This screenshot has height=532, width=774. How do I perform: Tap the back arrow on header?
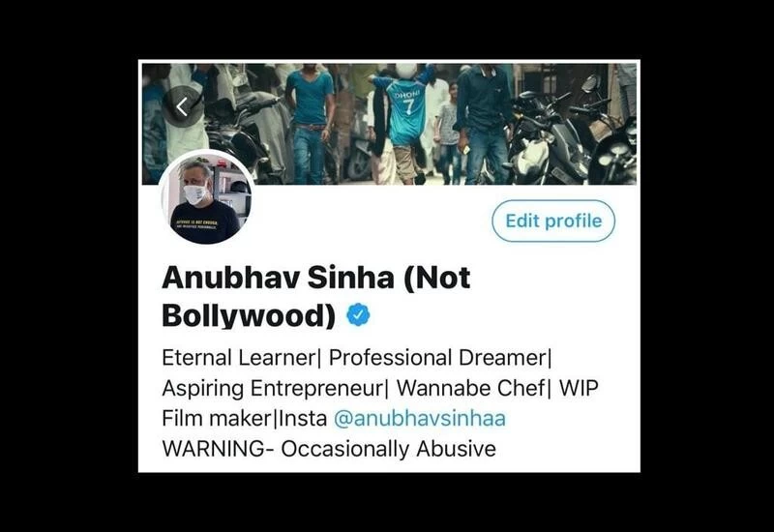[x=182, y=106]
